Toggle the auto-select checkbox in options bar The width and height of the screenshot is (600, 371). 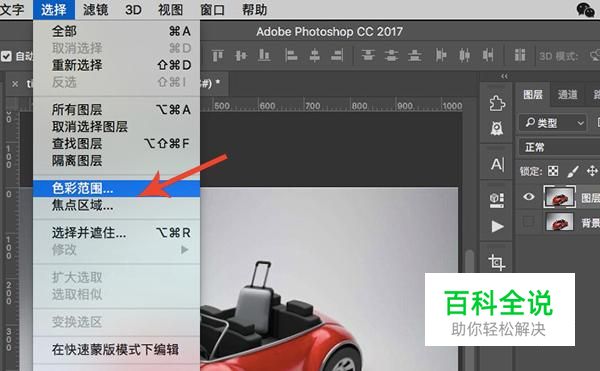pyautogui.click(x=6, y=56)
